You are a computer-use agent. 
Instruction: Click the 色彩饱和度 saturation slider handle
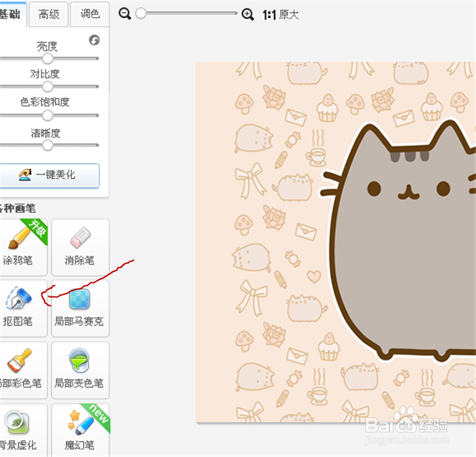[48, 116]
